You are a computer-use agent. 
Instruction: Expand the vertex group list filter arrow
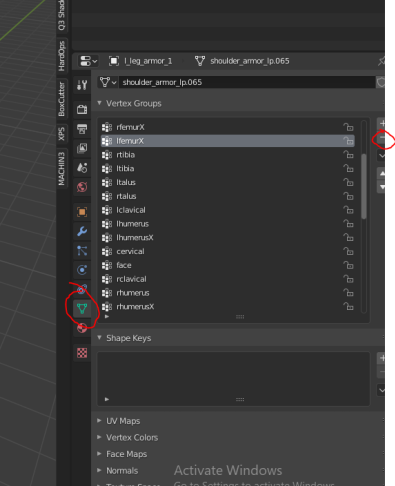pos(107,317)
